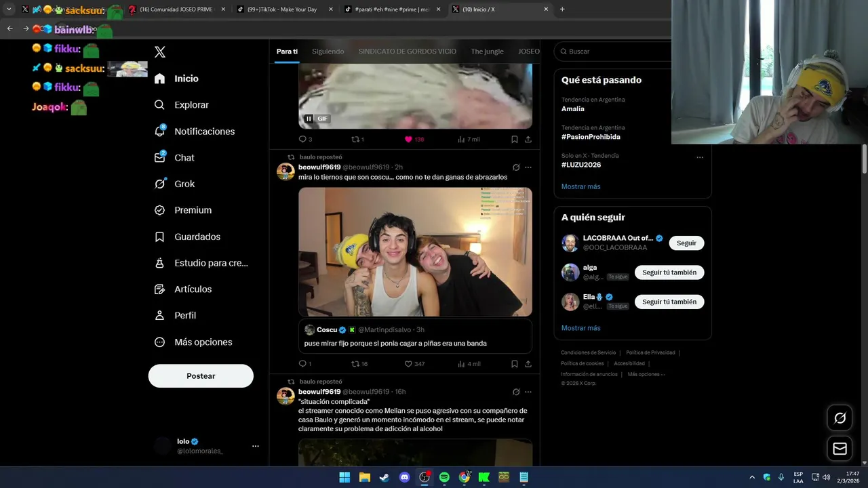Switch to TikTok Make Your Day tab
The width and height of the screenshot is (868, 488).
pyautogui.click(x=285, y=9)
